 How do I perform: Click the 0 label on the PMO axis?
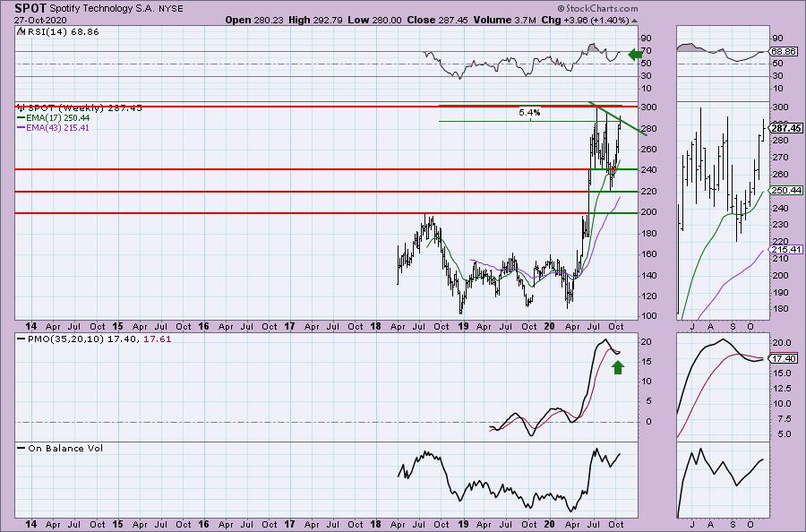coord(648,422)
